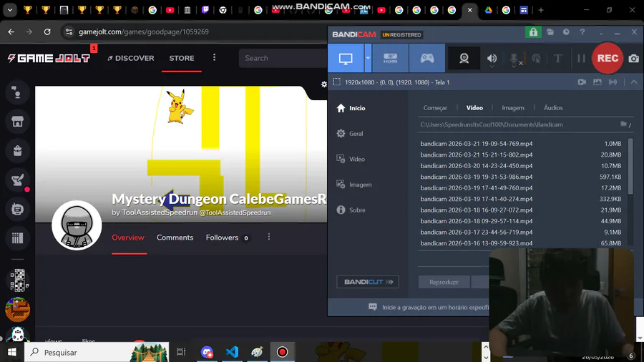Open the Início section in Bandicam
Viewport: 644px width, 362px height.
[x=351, y=108]
